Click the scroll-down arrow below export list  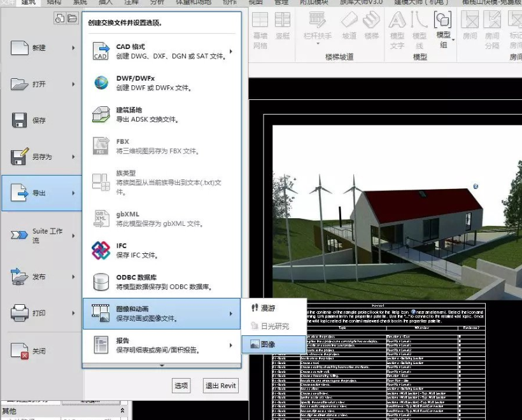162,365
